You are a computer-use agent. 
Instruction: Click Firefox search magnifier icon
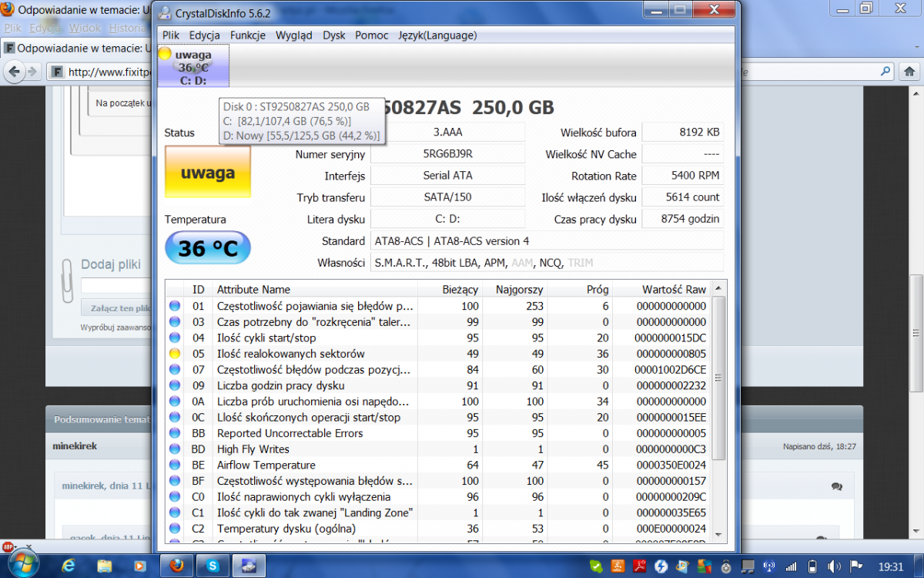pos(885,72)
